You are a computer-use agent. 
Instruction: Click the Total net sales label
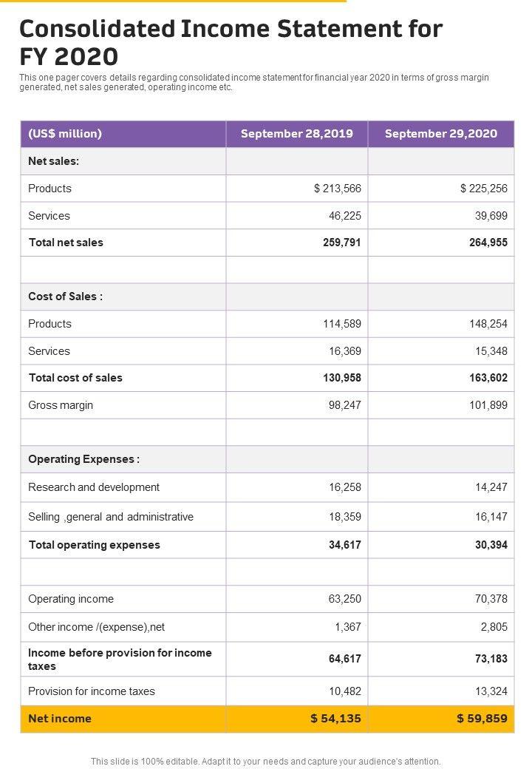pos(66,243)
